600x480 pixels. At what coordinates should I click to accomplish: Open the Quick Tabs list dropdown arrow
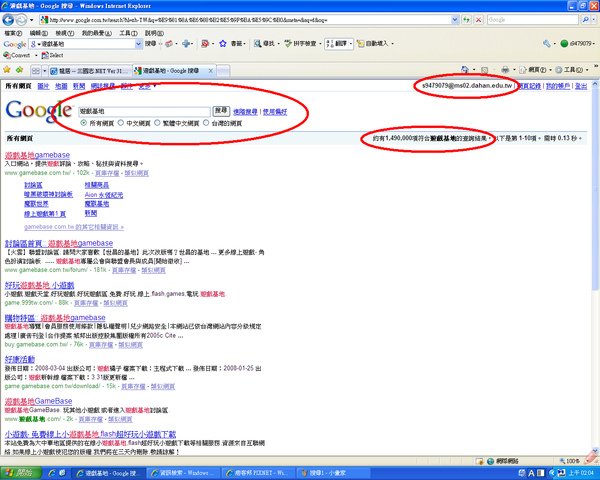coord(44,71)
